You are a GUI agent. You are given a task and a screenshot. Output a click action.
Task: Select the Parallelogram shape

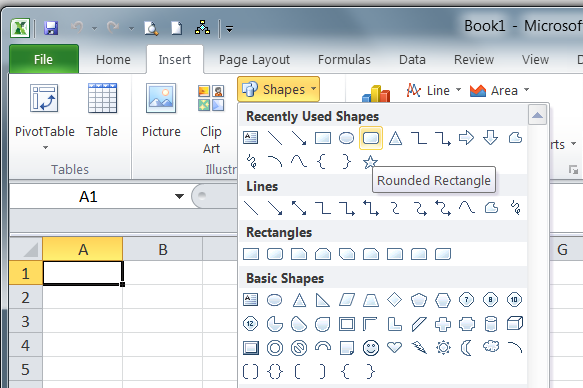pos(347,300)
